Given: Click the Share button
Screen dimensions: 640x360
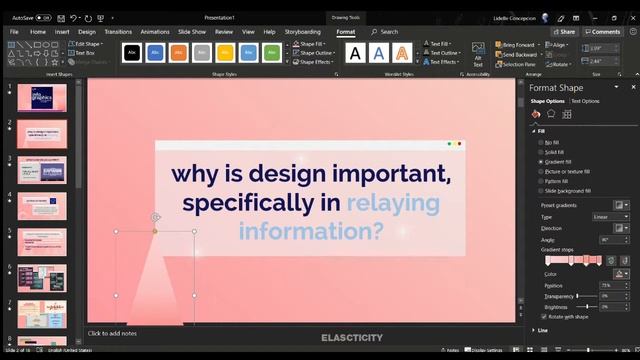Looking at the screenshot, I should (564, 32).
